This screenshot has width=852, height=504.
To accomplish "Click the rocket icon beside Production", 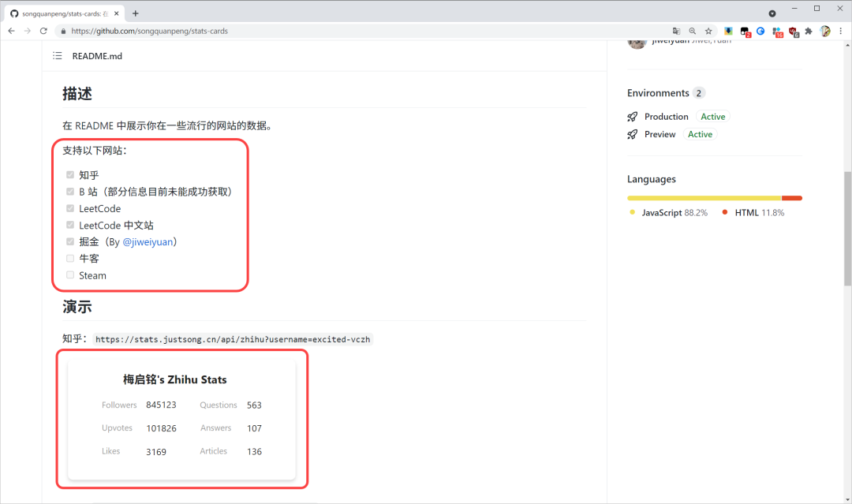I will pyautogui.click(x=633, y=117).
